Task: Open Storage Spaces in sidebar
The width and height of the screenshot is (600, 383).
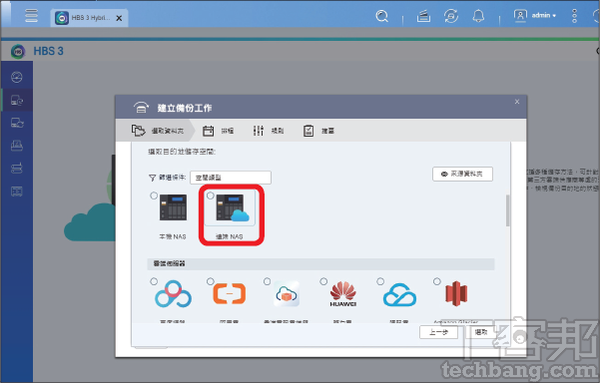Action: (x=16, y=168)
